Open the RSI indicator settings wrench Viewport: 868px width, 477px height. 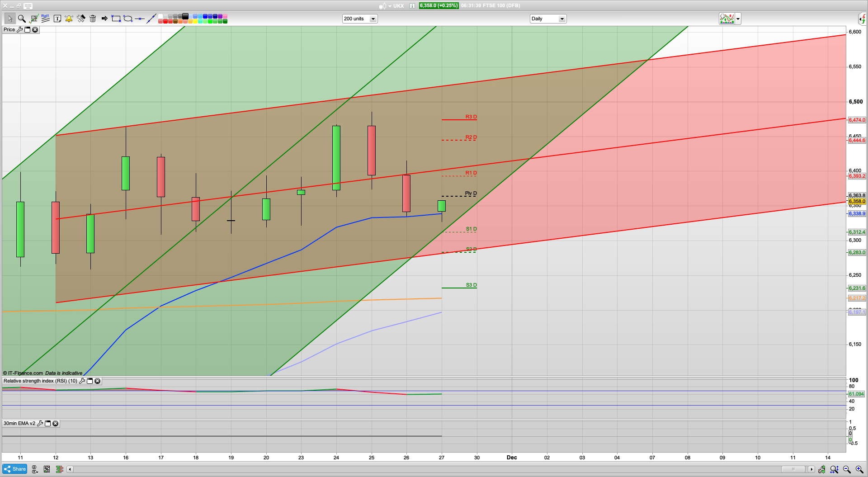point(82,381)
